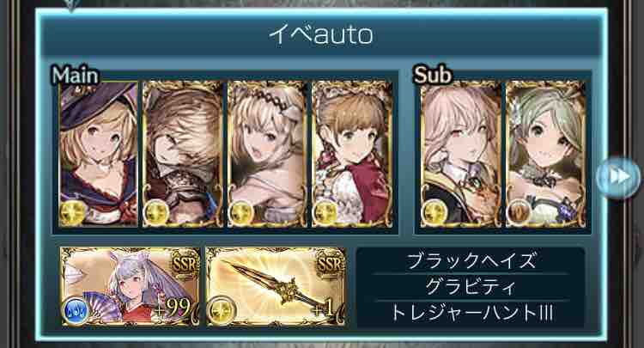
Task: Click the water element icon on summon
Action: click(x=76, y=310)
